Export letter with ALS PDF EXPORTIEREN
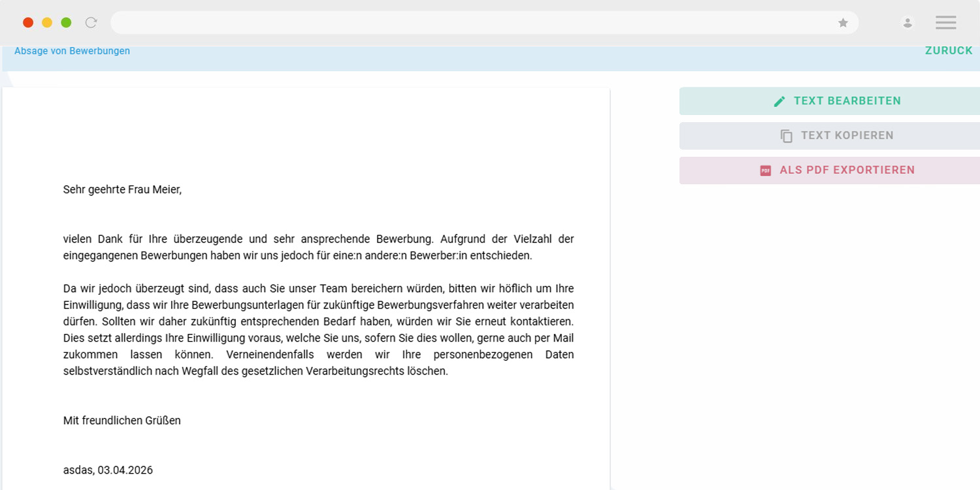980x490 pixels. coord(830,171)
